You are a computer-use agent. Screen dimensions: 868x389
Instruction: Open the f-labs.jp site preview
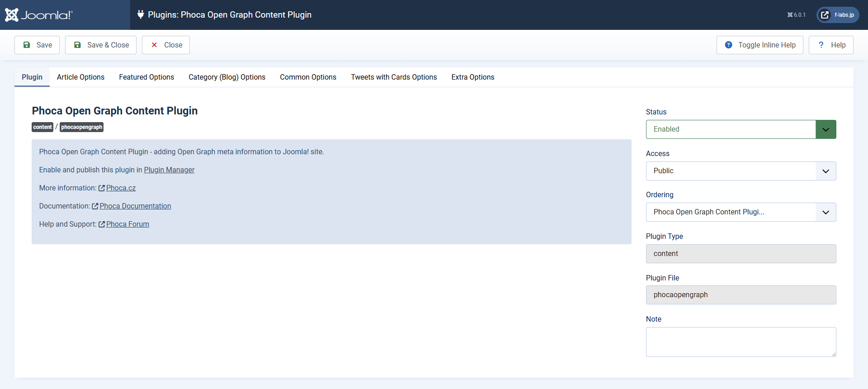837,15
